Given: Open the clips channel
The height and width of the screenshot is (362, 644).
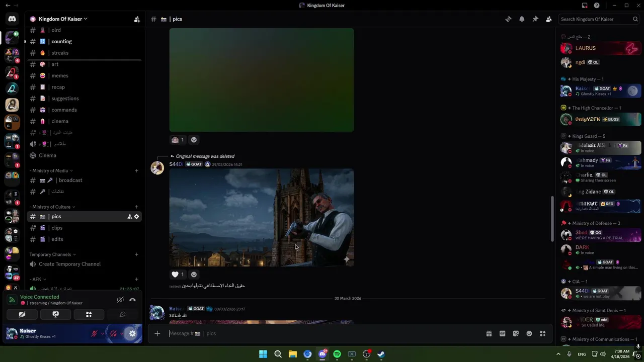Looking at the screenshot, I should tap(84, 228).
